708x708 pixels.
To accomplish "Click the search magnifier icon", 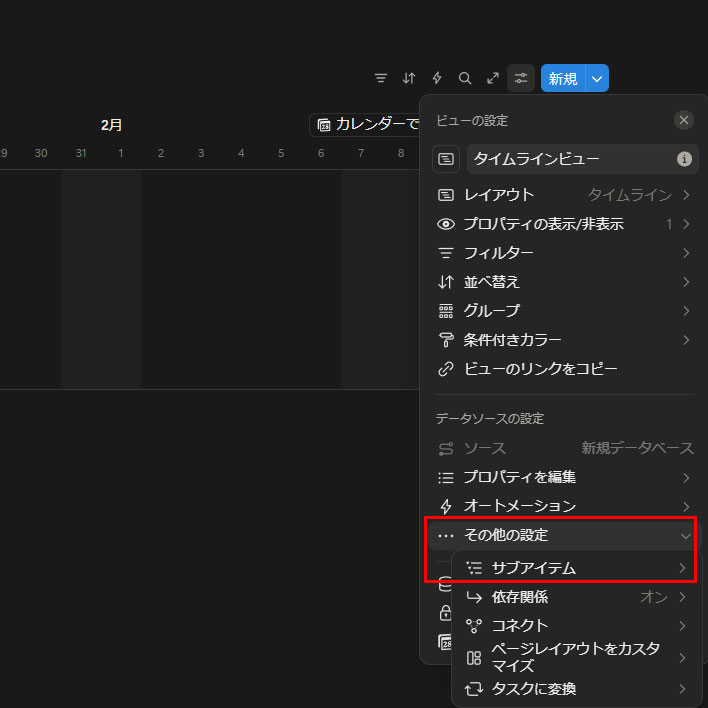I will (x=465, y=78).
